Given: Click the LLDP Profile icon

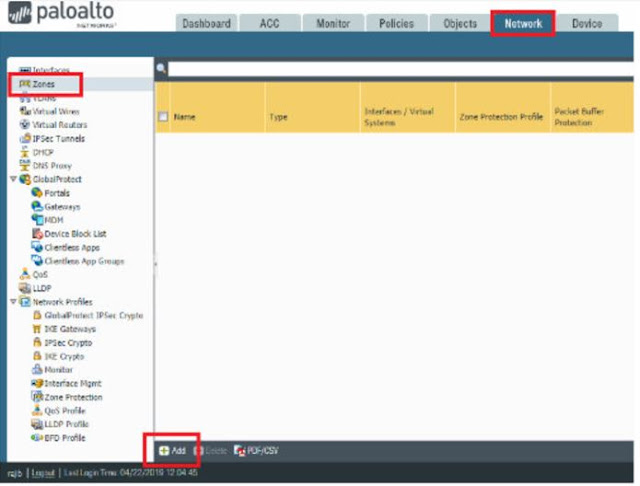Looking at the screenshot, I should coord(37,424).
